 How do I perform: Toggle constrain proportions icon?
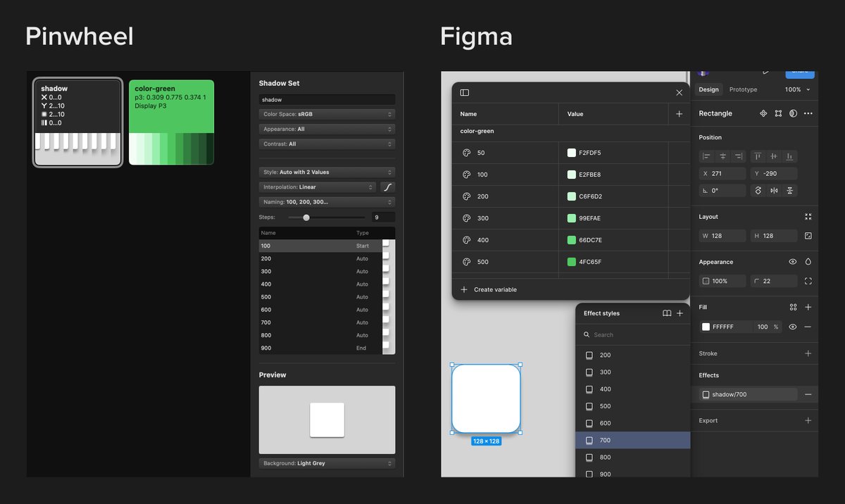tap(808, 236)
